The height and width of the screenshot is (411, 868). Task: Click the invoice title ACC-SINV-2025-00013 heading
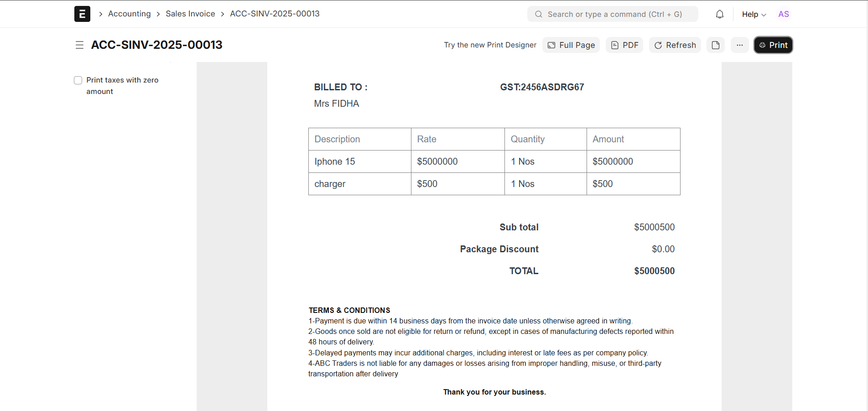[156, 45]
